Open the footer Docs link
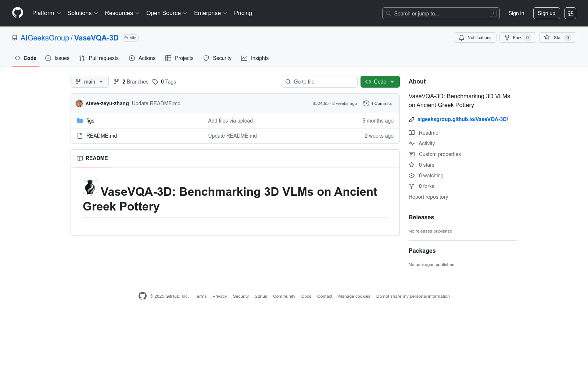 click(306, 296)
